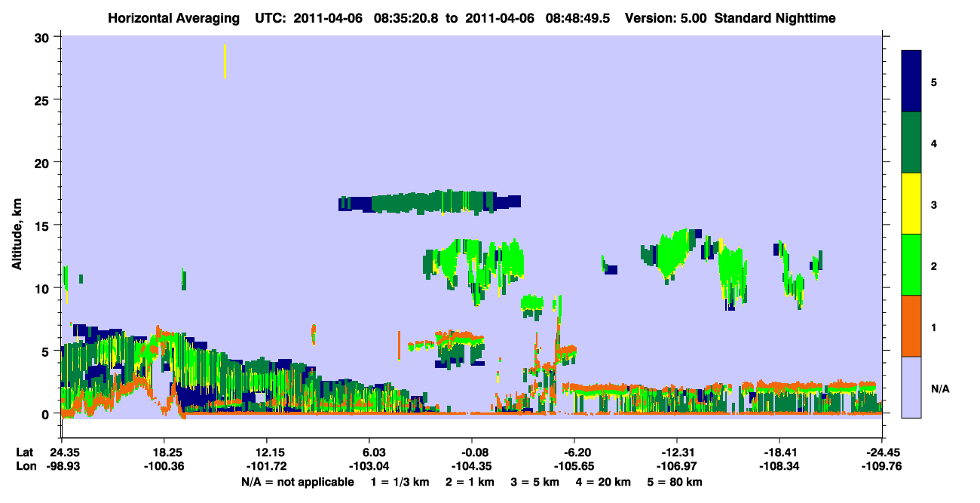Click the 20 km altitude tick label
This screenshot has width=980, height=503.
coord(44,162)
